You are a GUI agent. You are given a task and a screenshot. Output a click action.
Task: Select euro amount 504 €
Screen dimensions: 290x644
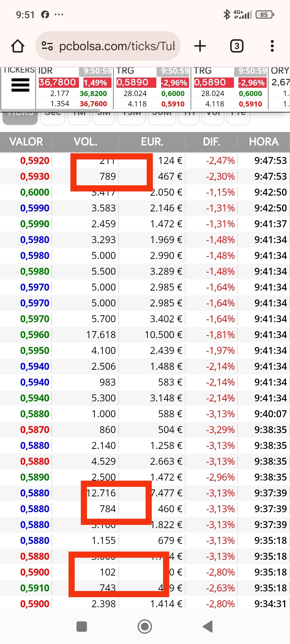coord(170,430)
